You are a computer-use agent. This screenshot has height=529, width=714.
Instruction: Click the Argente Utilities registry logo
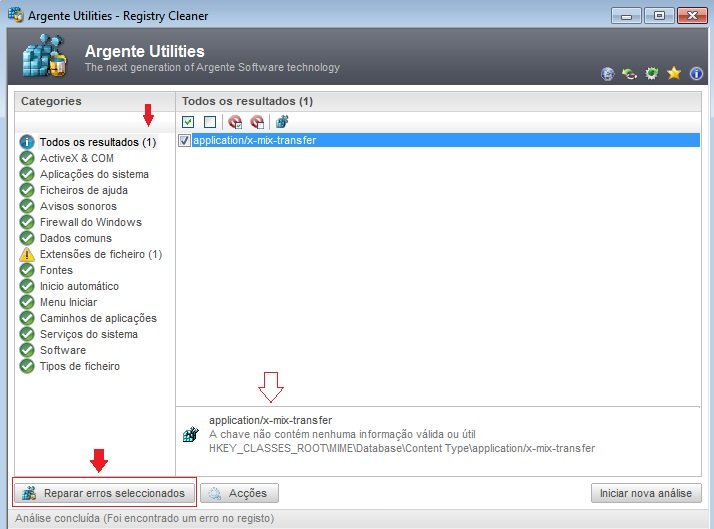pyautogui.click(x=44, y=56)
